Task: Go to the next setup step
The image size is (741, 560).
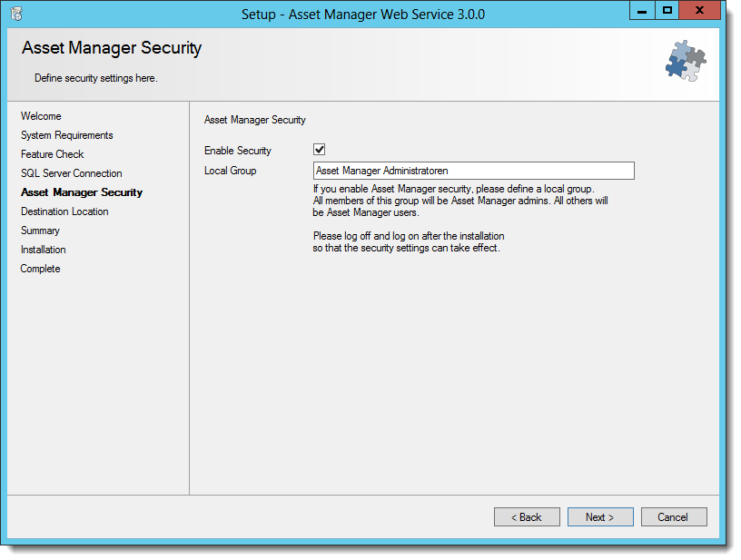Action: [600, 517]
